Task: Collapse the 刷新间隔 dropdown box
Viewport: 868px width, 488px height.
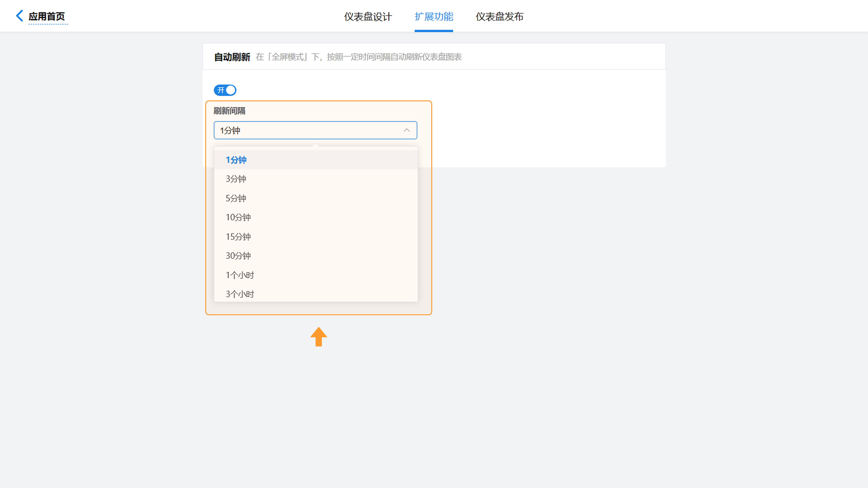Action: click(x=315, y=130)
